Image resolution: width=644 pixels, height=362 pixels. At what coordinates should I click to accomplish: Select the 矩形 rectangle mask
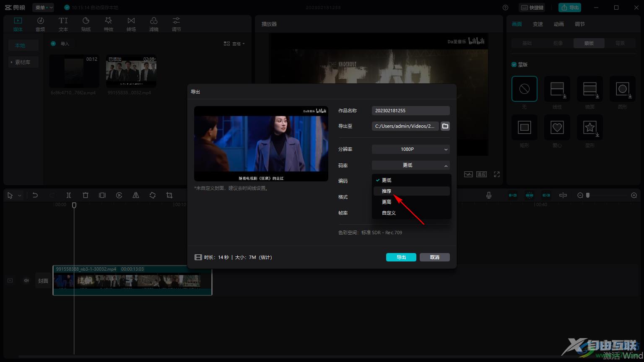(x=525, y=127)
